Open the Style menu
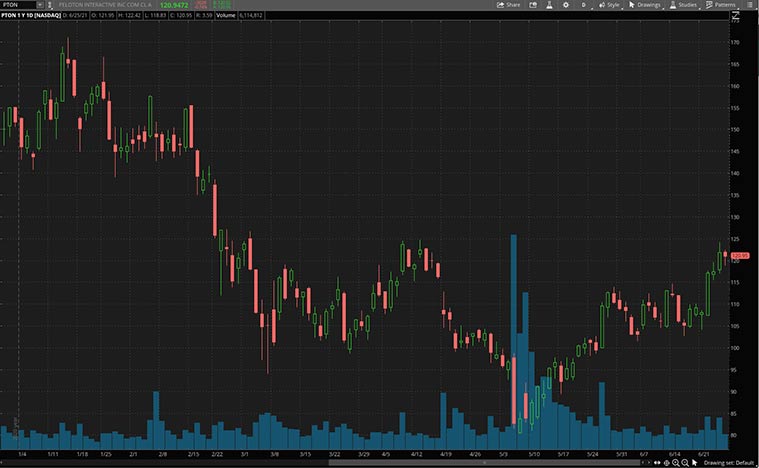Image resolution: width=759 pixels, height=468 pixels. [609, 5]
